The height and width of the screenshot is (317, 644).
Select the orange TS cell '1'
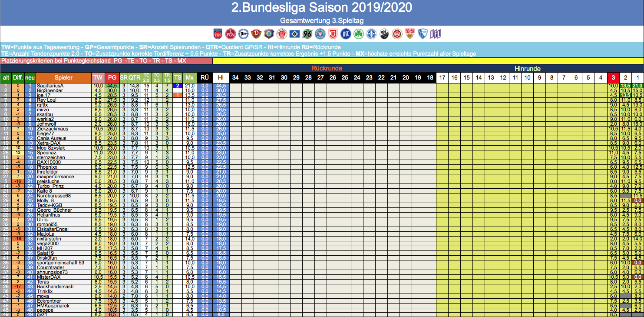pyautogui.click(x=178, y=95)
